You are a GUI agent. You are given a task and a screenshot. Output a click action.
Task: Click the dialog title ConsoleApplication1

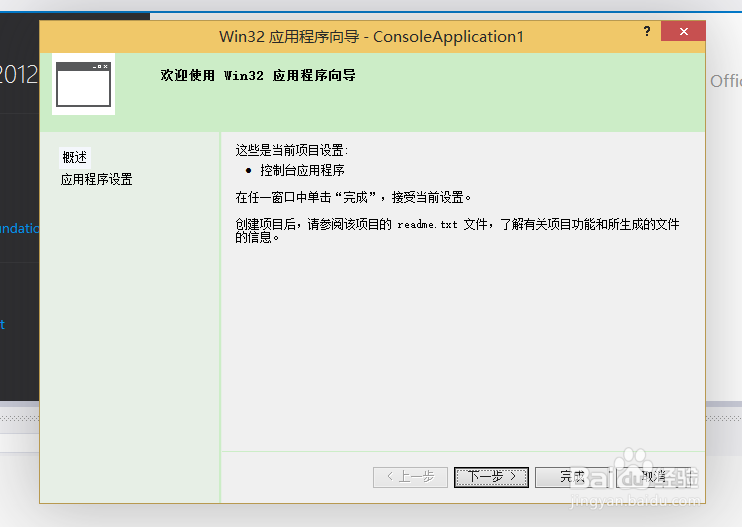[371, 37]
